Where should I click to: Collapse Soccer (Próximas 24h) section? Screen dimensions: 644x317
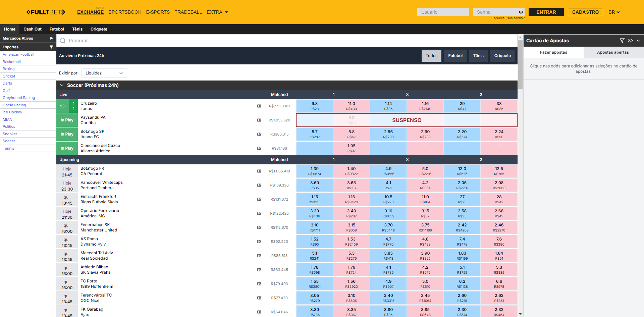tap(62, 85)
